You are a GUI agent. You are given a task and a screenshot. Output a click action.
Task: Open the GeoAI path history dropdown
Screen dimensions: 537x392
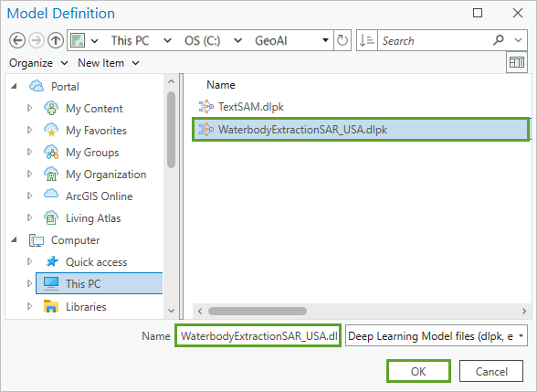(x=325, y=40)
